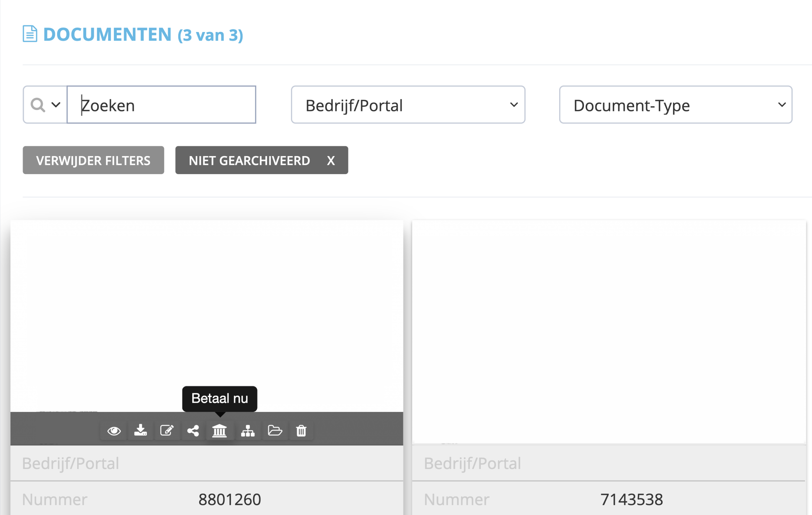Download document 8801260 via the download icon
812x515 pixels.
(x=140, y=431)
